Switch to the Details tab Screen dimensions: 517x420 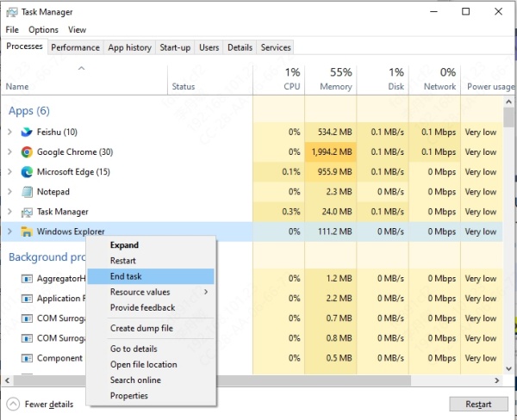[x=240, y=47]
